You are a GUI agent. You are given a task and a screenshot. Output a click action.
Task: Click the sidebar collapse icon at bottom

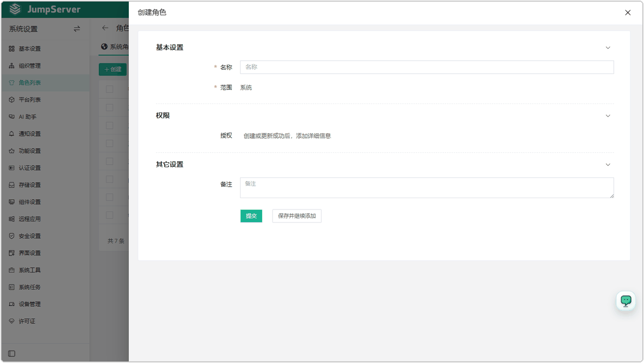[x=11, y=354]
